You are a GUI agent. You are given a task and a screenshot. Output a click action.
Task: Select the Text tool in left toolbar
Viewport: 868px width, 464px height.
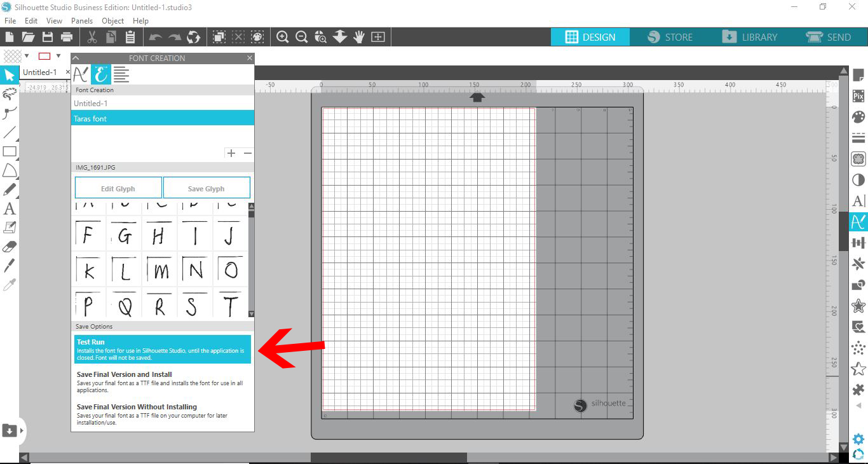click(x=10, y=208)
